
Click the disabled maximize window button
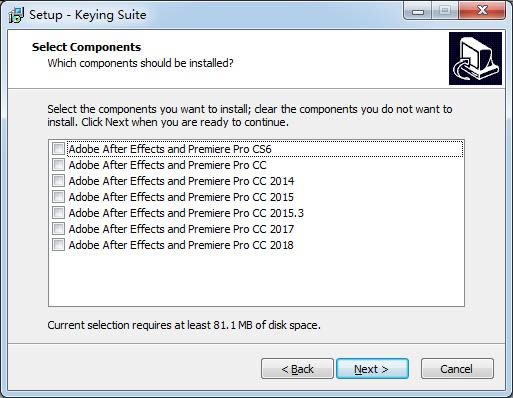[445, 11]
